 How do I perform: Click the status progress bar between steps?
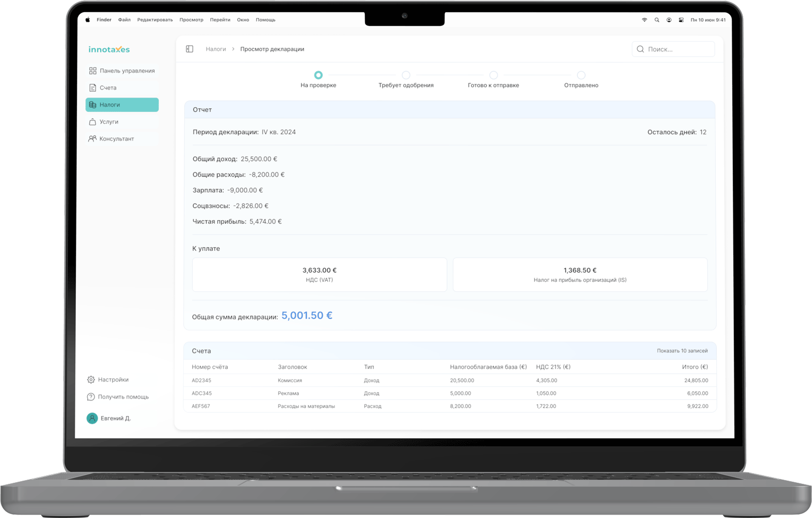click(361, 75)
